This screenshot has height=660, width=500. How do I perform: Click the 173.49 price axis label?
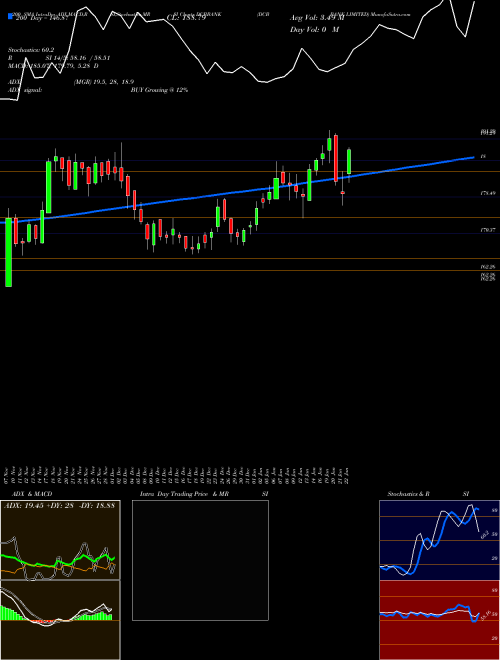pos(488,193)
